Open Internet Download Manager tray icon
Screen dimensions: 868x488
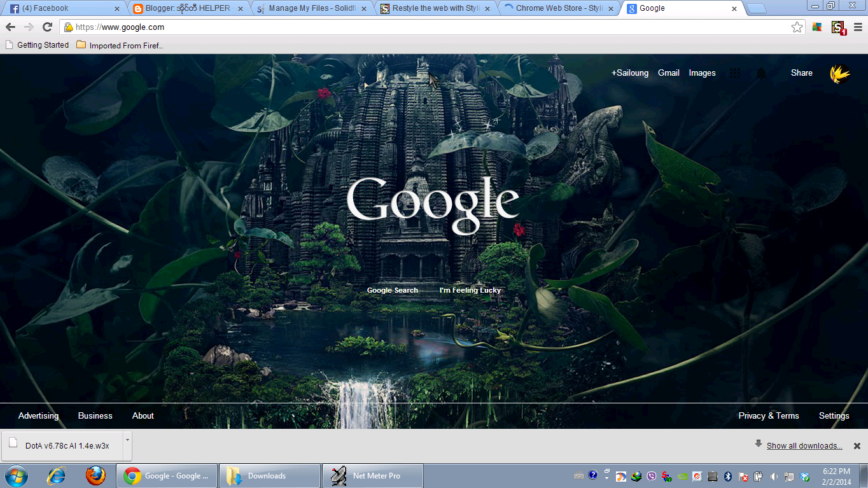coord(636,476)
